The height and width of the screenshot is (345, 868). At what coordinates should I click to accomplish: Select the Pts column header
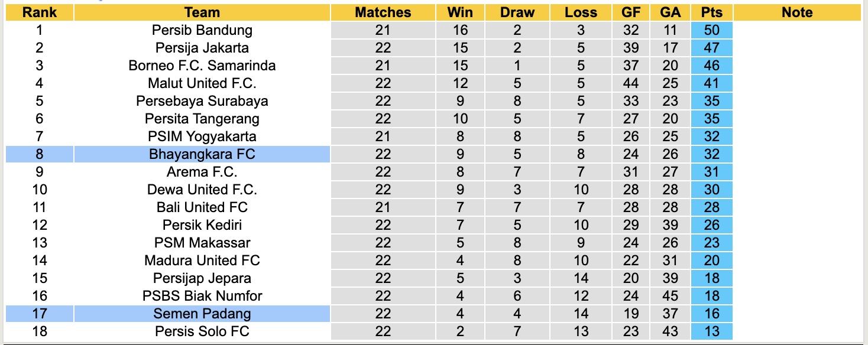[711, 12]
